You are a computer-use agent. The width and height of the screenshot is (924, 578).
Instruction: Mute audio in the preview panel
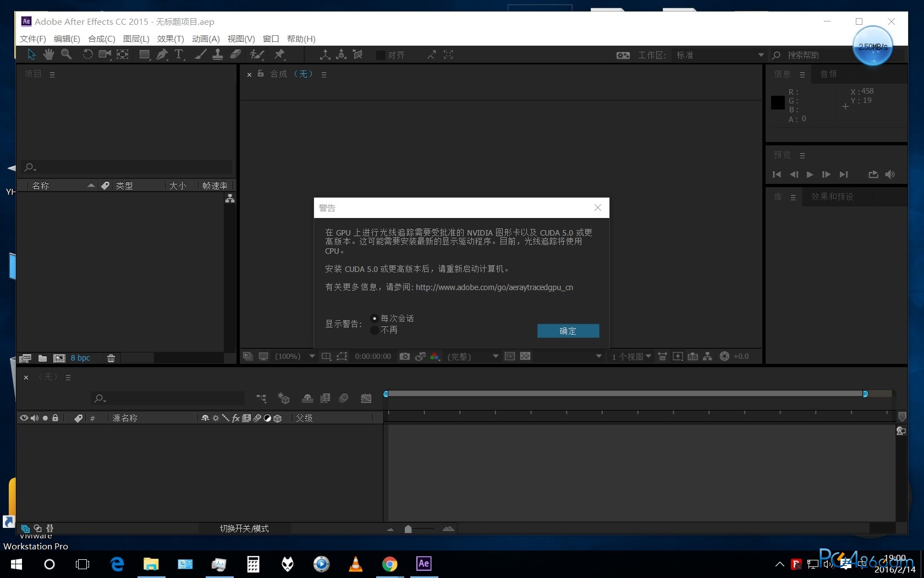[890, 175]
